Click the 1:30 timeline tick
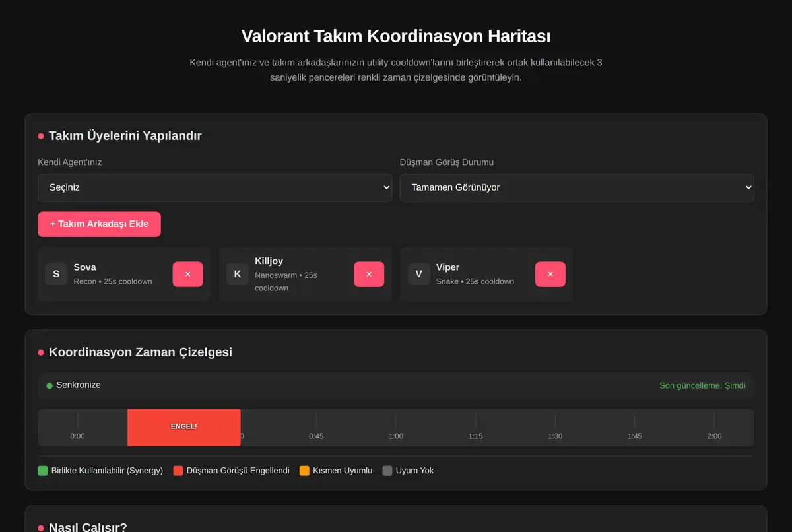The width and height of the screenshot is (792, 532). (x=555, y=436)
